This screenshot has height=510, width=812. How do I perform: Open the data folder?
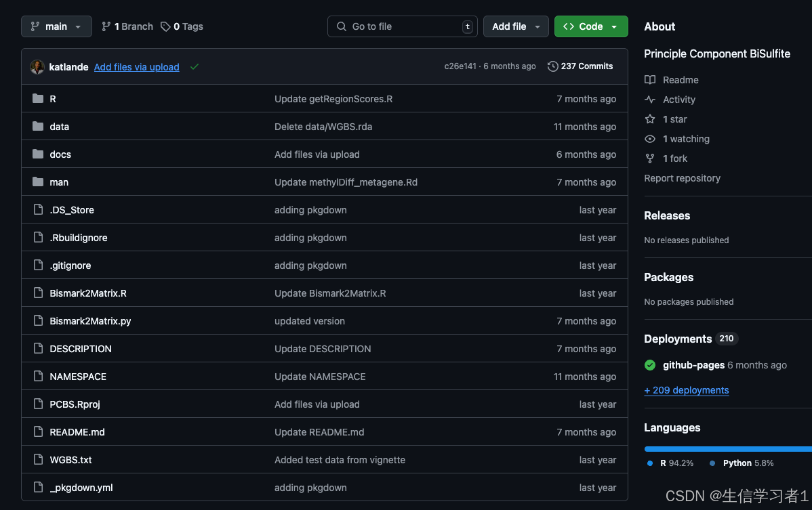click(x=59, y=127)
